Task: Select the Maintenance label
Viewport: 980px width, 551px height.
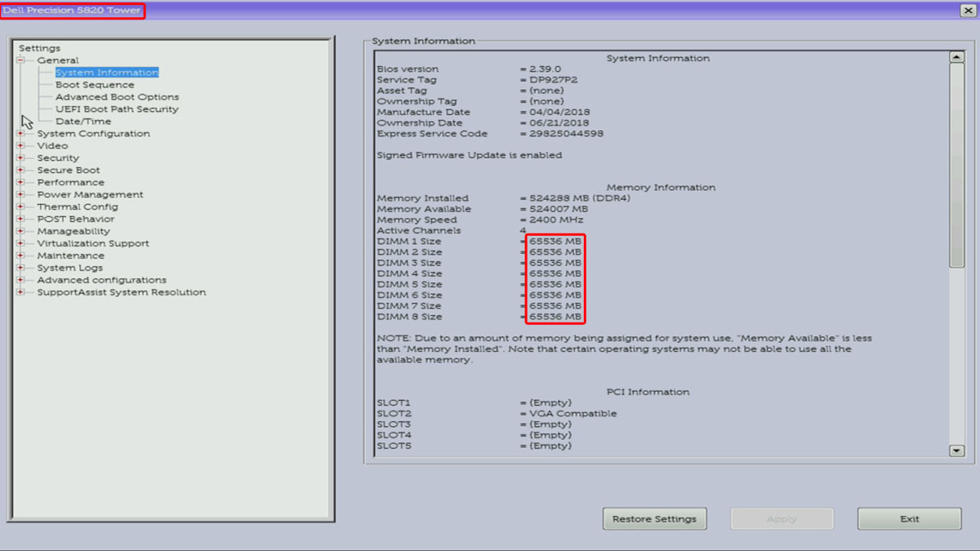Action: point(70,256)
